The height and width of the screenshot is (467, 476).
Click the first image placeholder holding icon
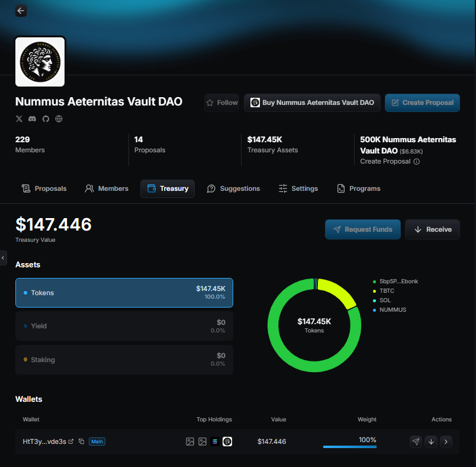click(x=190, y=442)
